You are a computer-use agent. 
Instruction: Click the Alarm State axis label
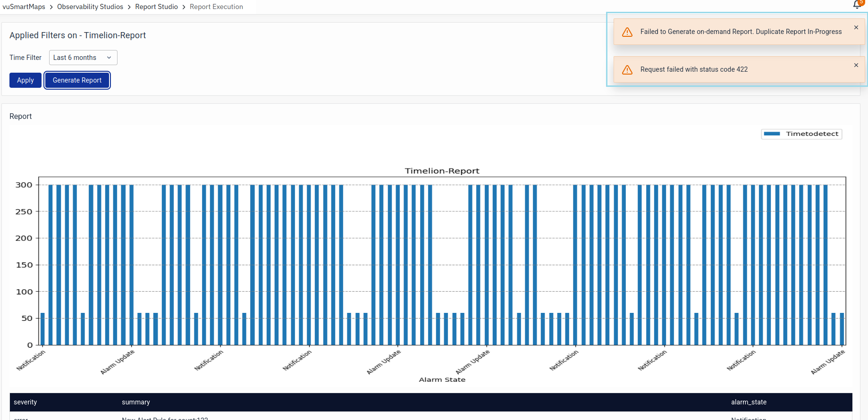click(x=442, y=379)
